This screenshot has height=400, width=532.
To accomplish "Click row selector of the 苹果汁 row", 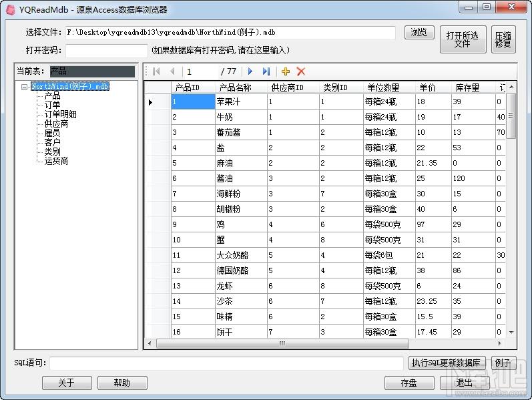I will coord(158,102).
